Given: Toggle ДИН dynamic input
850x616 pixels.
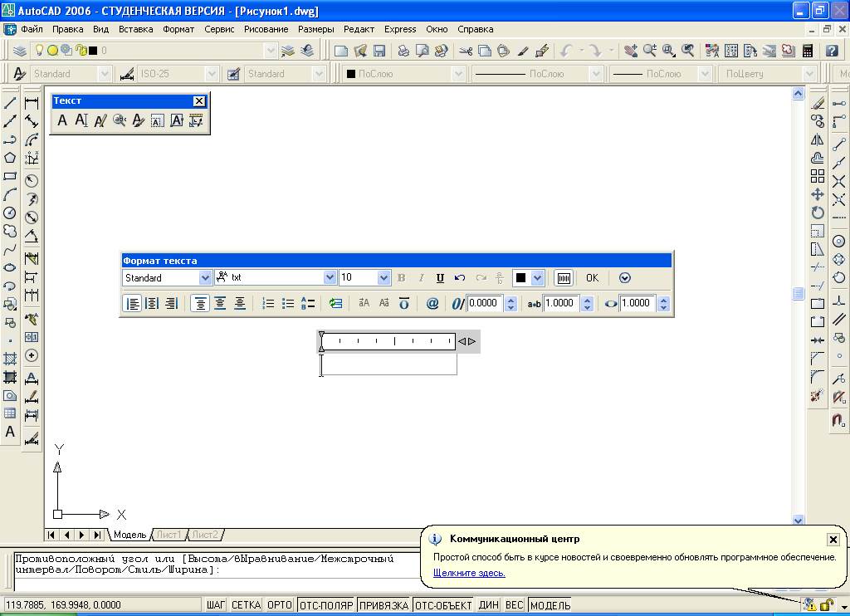Looking at the screenshot, I should click(488, 605).
